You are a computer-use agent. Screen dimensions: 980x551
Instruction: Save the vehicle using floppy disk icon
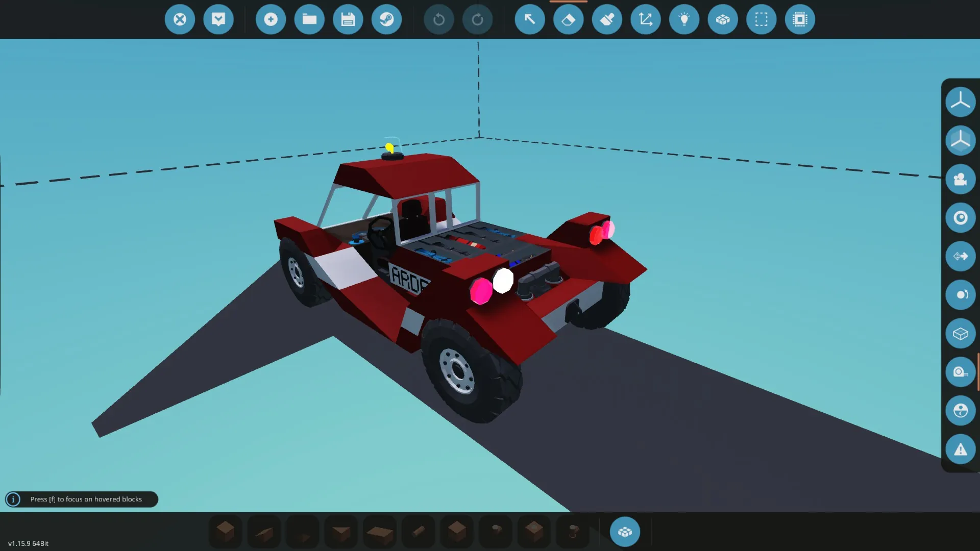click(x=348, y=19)
